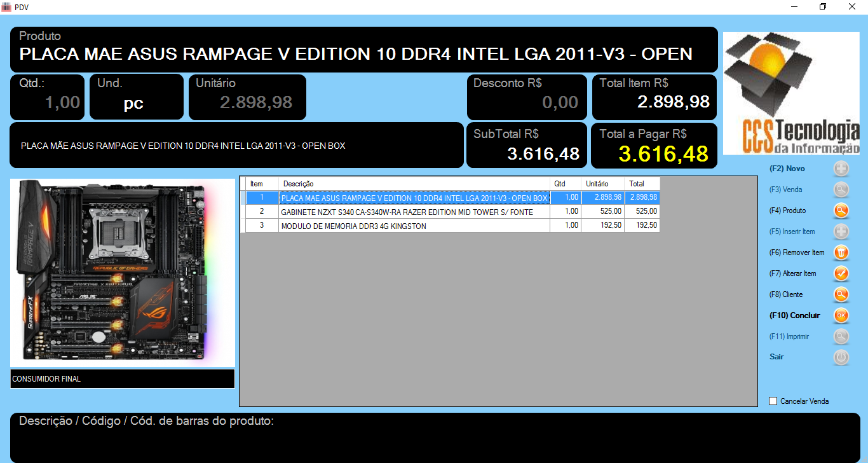Screen dimensions: 868x463
Task: Click the checkmark icon beside (F7) Alterar Item
Action: pyautogui.click(x=841, y=273)
